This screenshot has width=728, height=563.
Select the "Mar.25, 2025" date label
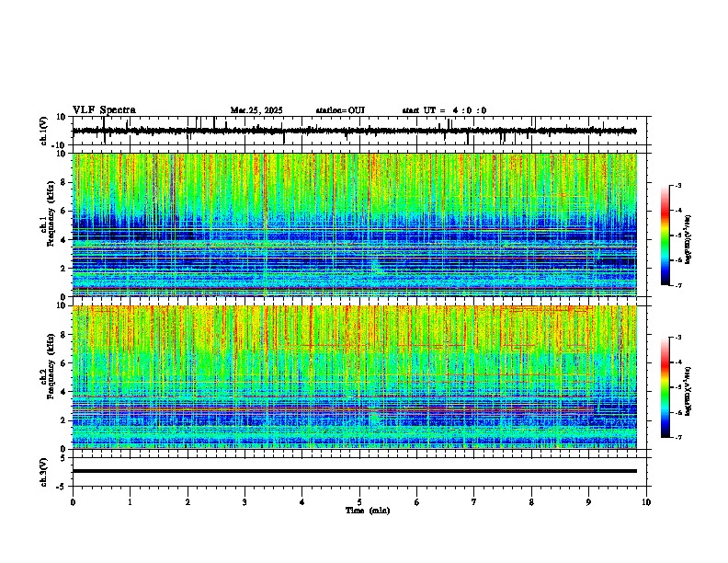(x=256, y=110)
